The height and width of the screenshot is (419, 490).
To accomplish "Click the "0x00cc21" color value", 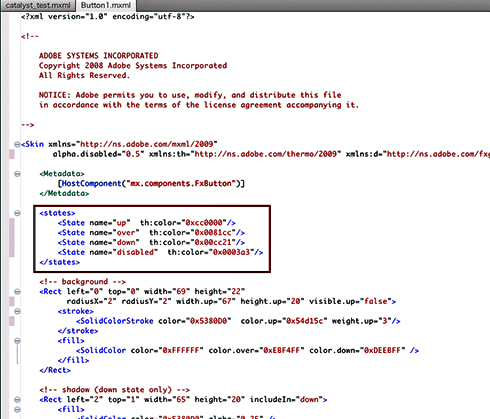I will [213, 242].
